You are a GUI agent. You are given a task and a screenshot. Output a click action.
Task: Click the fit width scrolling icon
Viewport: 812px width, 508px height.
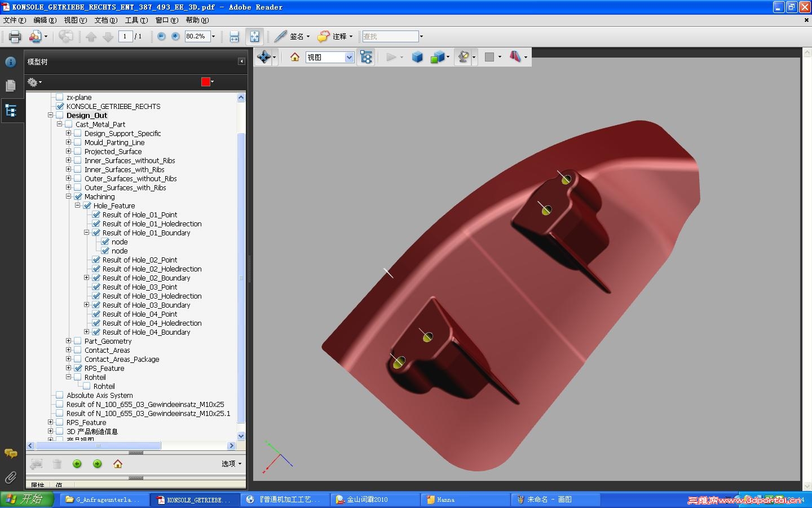pos(235,37)
